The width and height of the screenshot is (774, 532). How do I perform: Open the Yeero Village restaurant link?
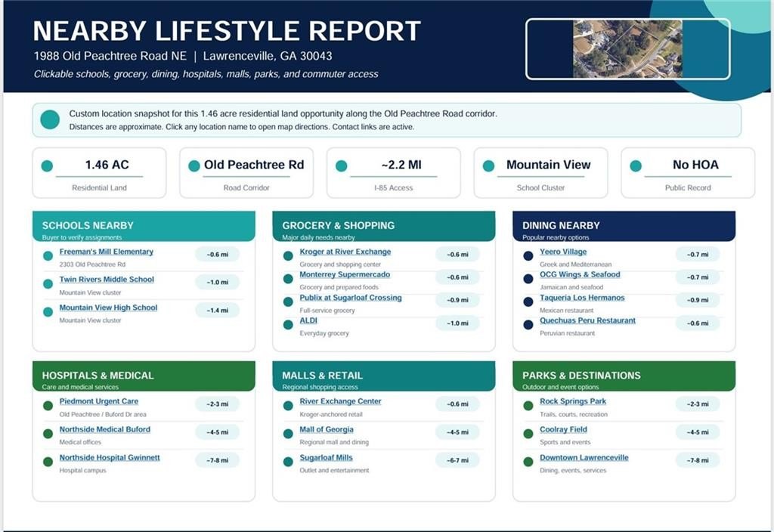pyautogui.click(x=563, y=252)
